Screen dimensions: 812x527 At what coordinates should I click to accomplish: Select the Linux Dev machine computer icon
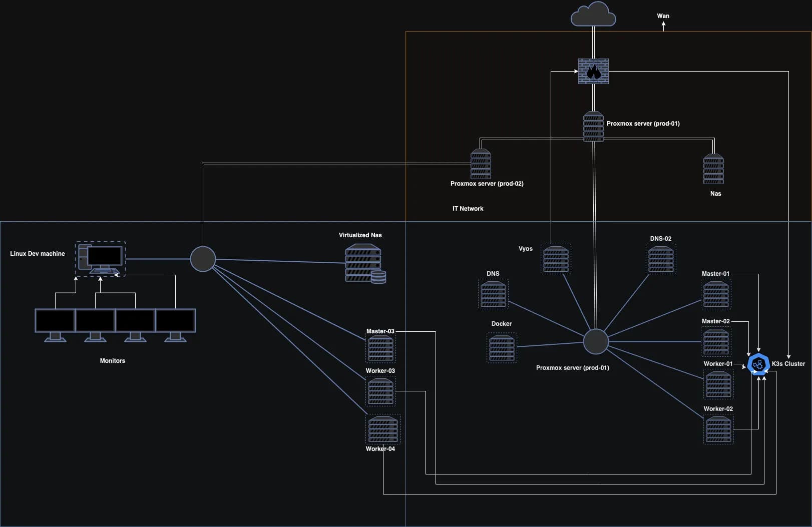pos(100,259)
